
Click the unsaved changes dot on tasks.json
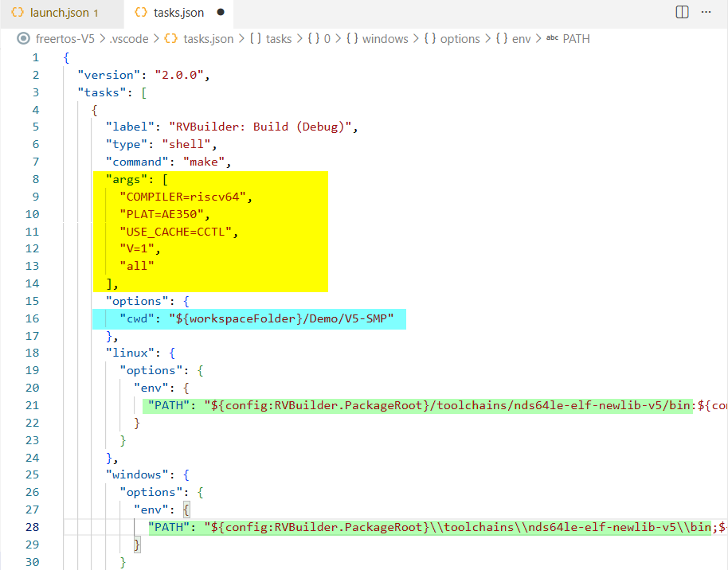click(222, 14)
